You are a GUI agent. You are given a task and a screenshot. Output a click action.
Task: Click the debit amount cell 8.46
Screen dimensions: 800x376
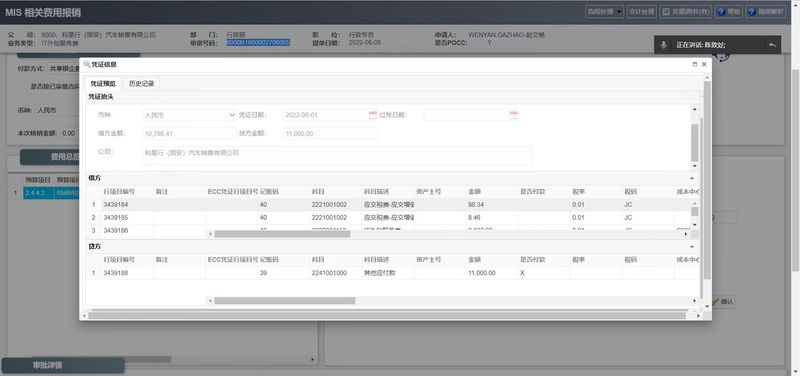492,218
